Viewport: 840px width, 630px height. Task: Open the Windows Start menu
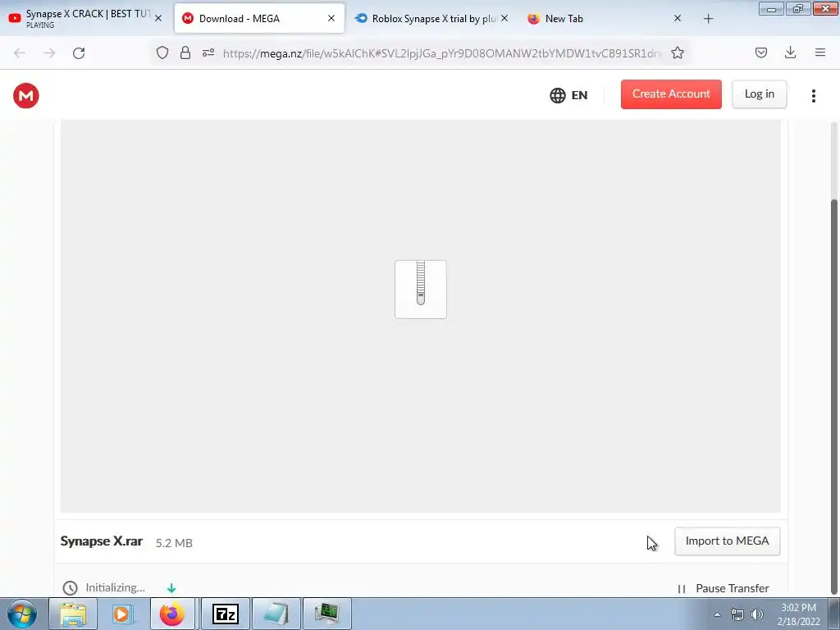pyautogui.click(x=22, y=614)
